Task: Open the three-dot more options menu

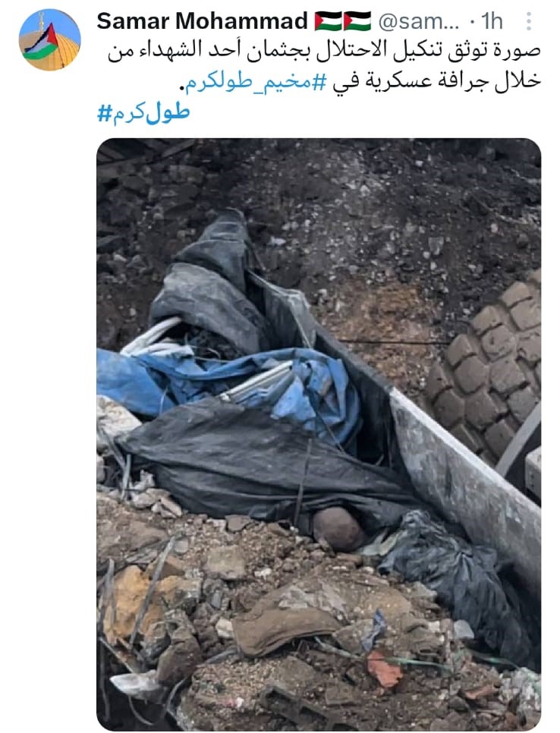Action: (529, 21)
